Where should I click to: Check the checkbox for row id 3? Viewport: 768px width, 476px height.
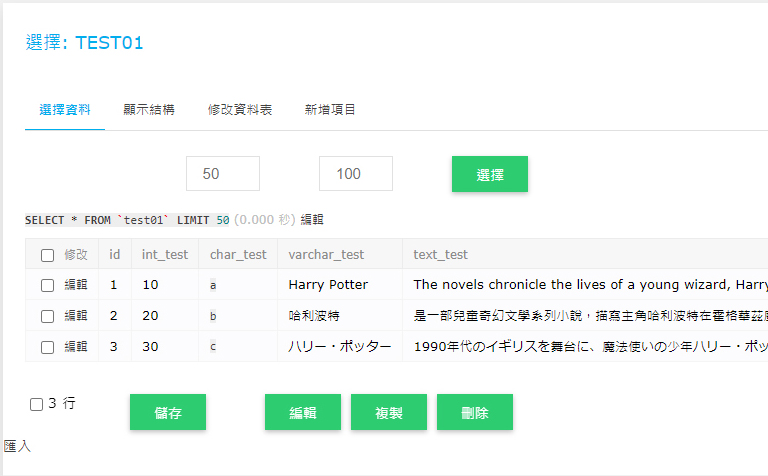coord(48,347)
